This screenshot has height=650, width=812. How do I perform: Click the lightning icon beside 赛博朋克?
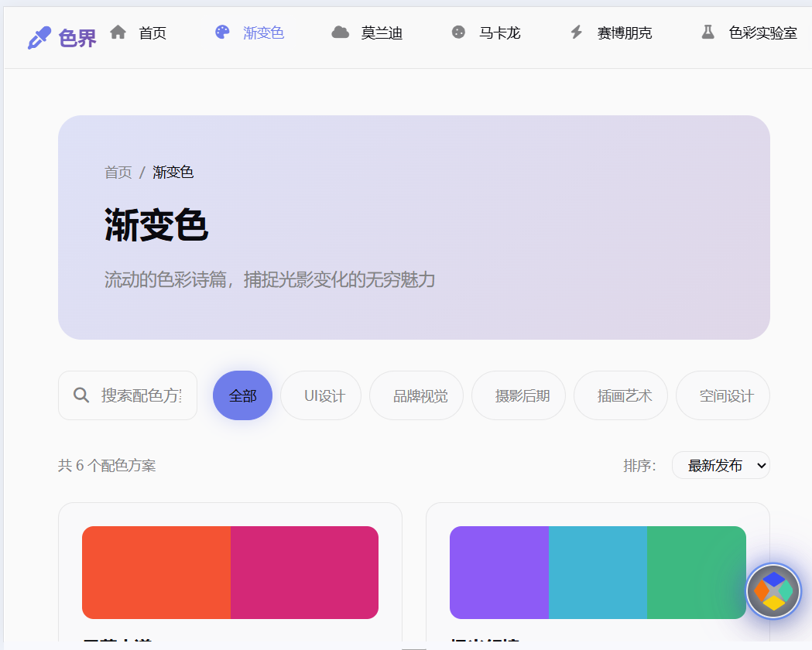[x=575, y=32]
